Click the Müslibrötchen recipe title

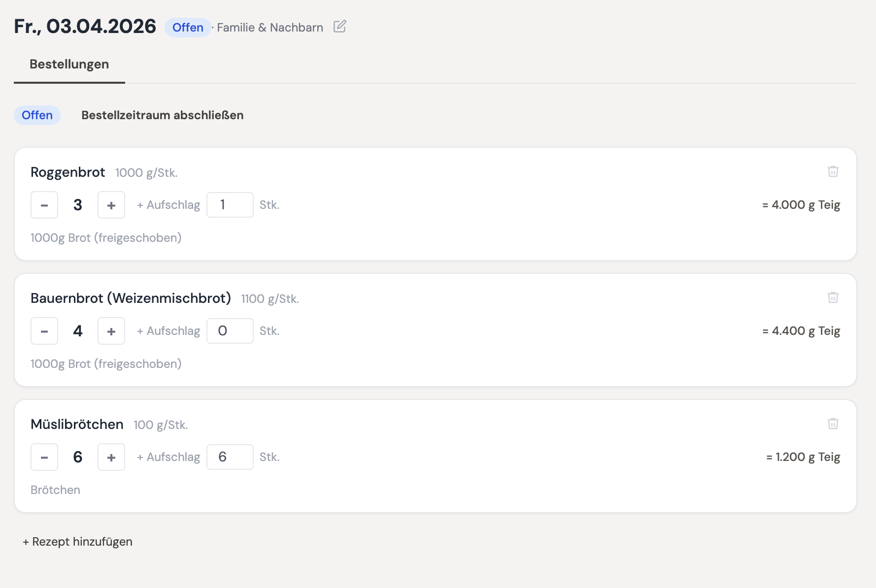(x=77, y=425)
